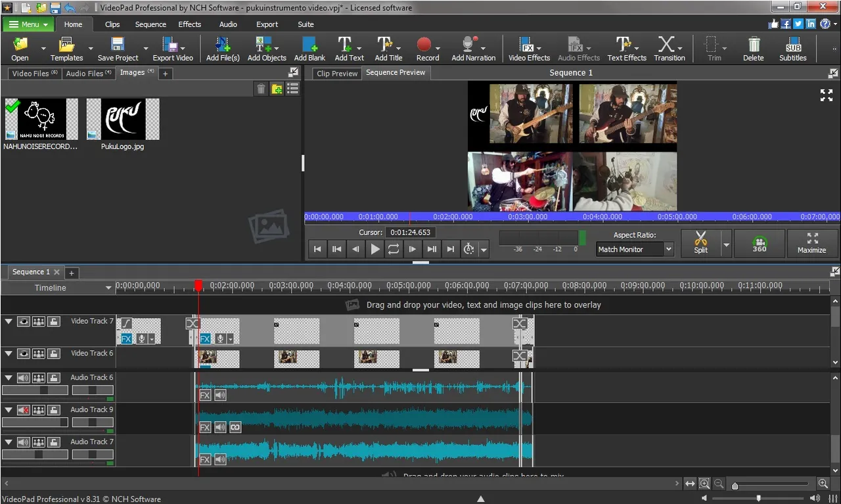Collapse Audio Track 7 expander triangle
841x504 pixels.
tap(9, 442)
